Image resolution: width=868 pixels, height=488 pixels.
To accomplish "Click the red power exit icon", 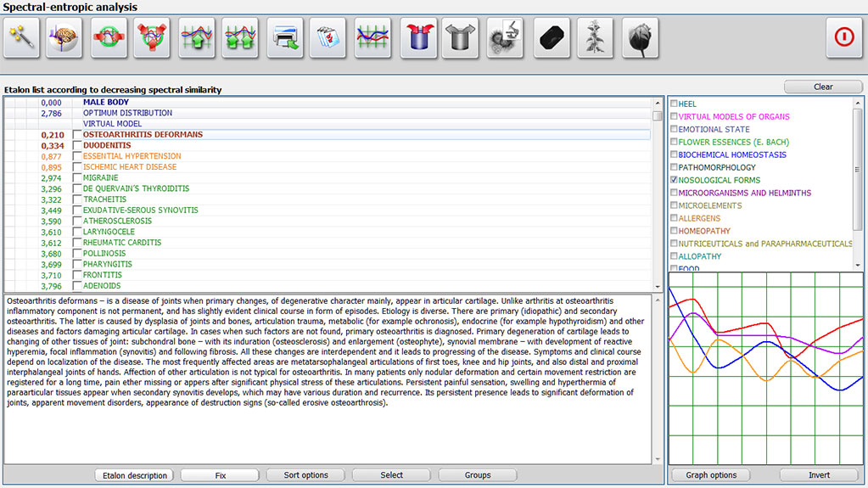I will tap(843, 37).
